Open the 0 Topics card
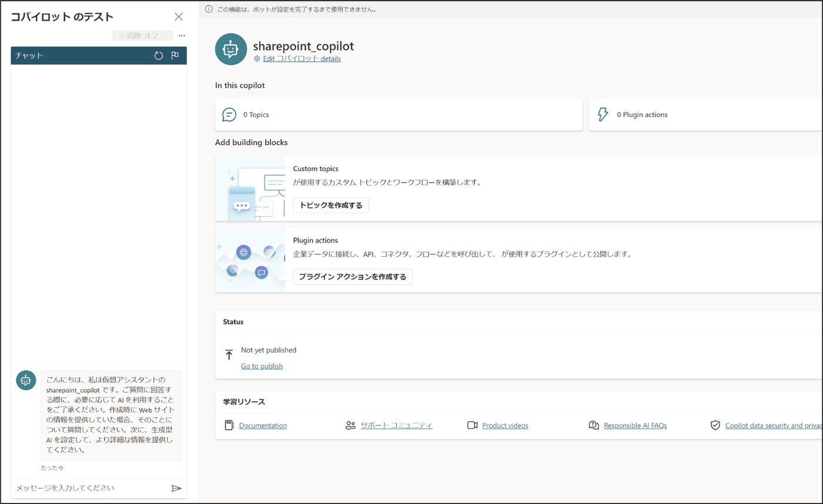The image size is (823, 504). click(399, 115)
